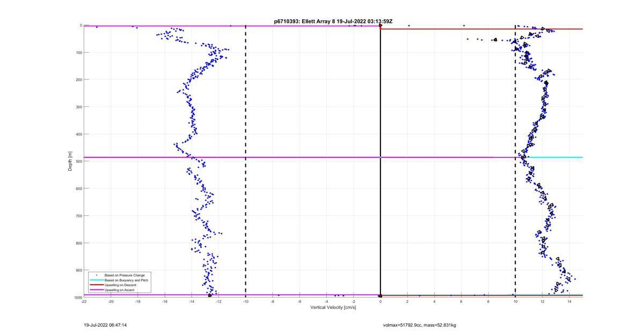
Task: Click the black dot marker in legend
Action: point(96,275)
